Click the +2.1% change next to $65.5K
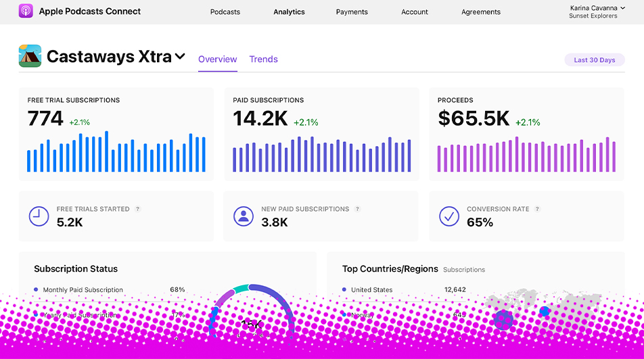Image resolution: width=644 pixels, height=359 pixels. pyautogui.click(x=528, y=122)
